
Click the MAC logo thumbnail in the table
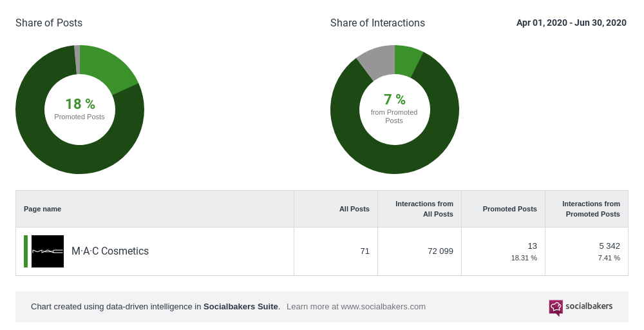[x=48, y=251]
